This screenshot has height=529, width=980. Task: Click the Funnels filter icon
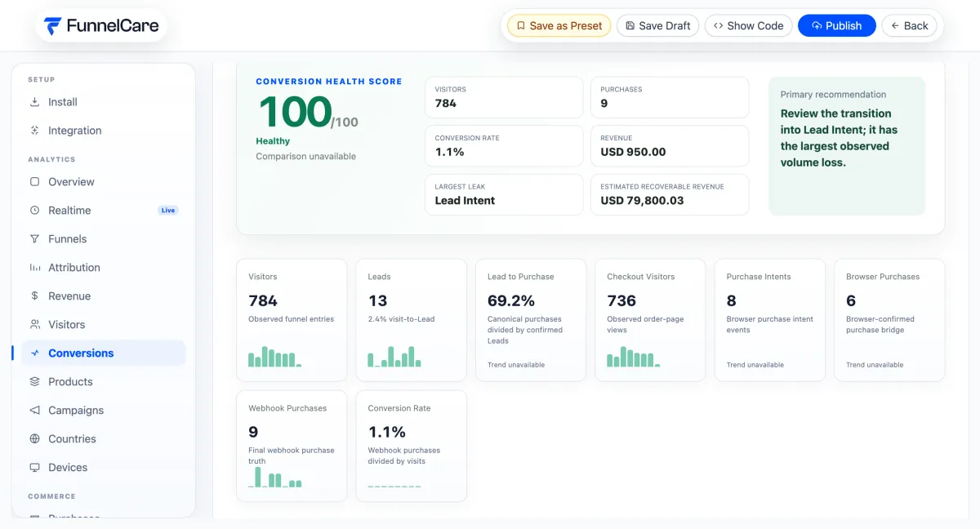pyautogui.click(x=34, y=239)
